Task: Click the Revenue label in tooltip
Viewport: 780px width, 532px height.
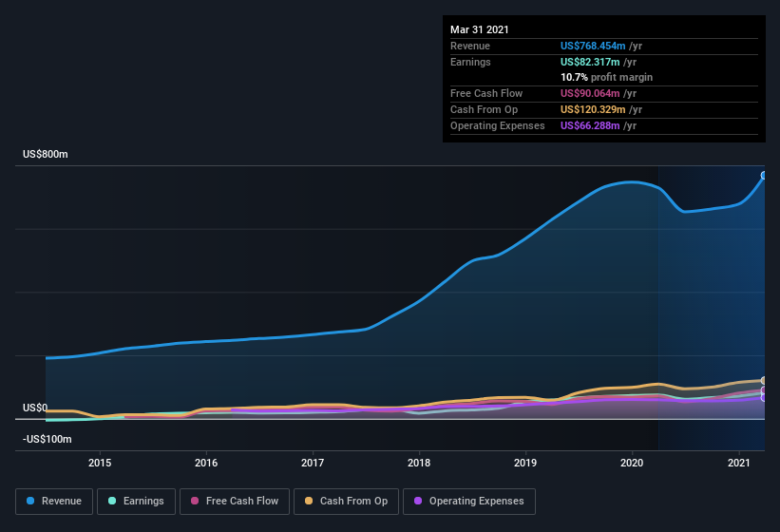Action: pos(470,46)
